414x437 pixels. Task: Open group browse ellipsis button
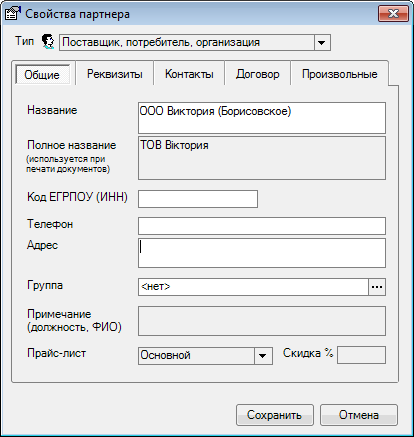tap(377, 287)
